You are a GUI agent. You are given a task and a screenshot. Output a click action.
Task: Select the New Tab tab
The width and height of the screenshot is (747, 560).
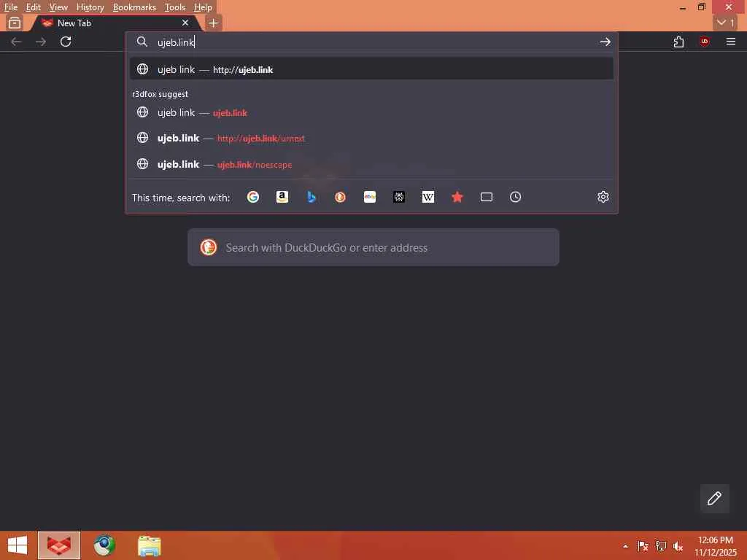(115, 23)
